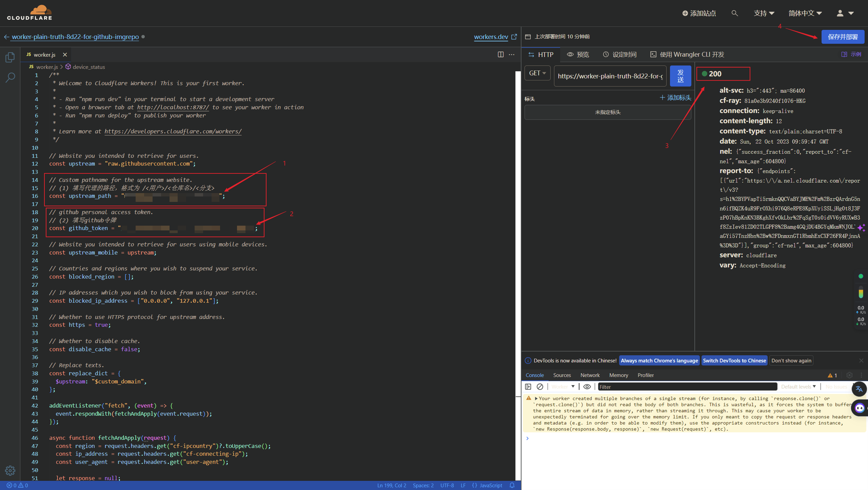Screen dimensions: 868x490
Task: Switch to the 预览 preview tab
Action: click(578, 55)
